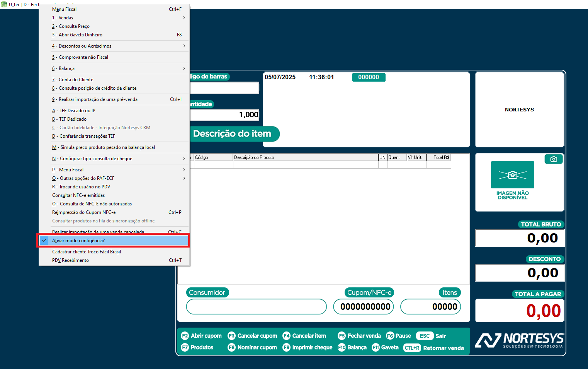Open the Balança submenu arrow
The height and width of the screenshot is (369, 588).
[x=184, y=68]
